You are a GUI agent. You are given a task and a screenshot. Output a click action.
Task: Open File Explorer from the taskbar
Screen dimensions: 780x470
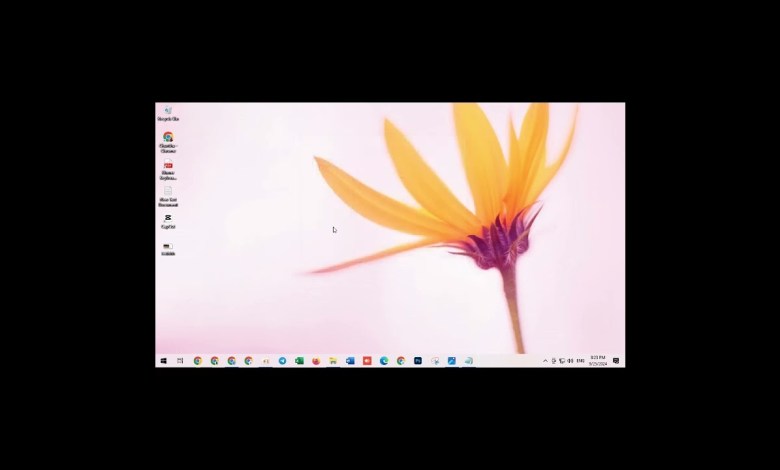(333, 361)
